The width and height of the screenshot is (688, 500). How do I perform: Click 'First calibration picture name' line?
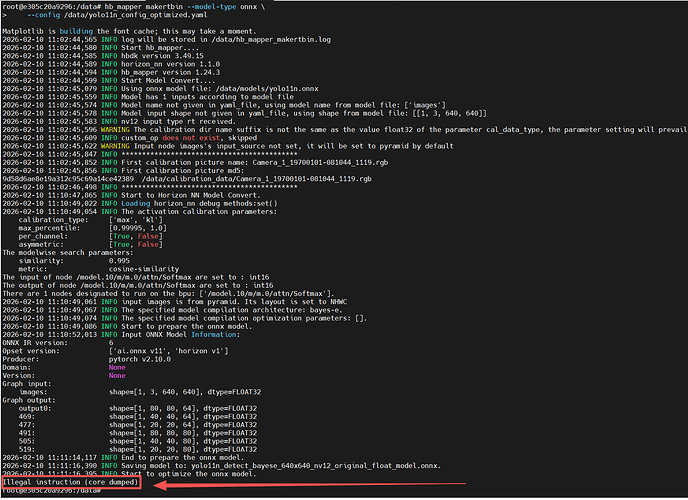pyautogui.click(x=195, y=162)
